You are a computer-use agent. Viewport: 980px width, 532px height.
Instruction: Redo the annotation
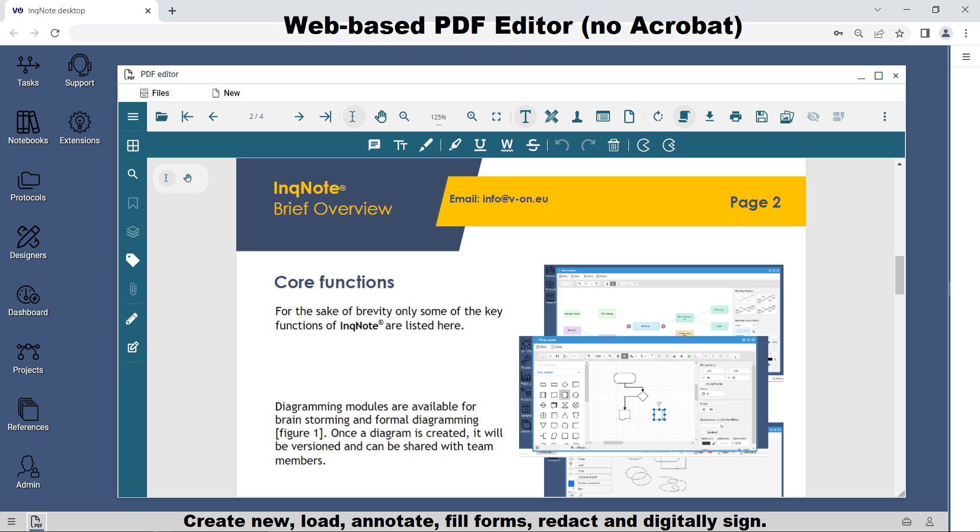588,145
